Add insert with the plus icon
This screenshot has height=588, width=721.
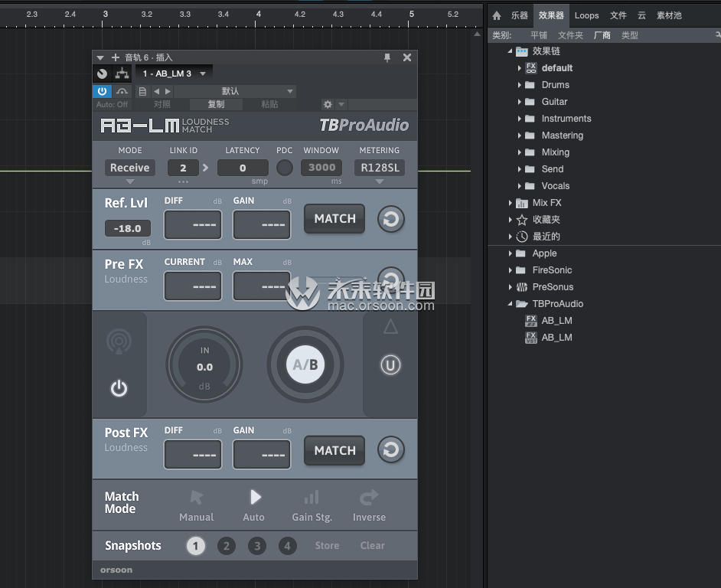tap(116, 57)
